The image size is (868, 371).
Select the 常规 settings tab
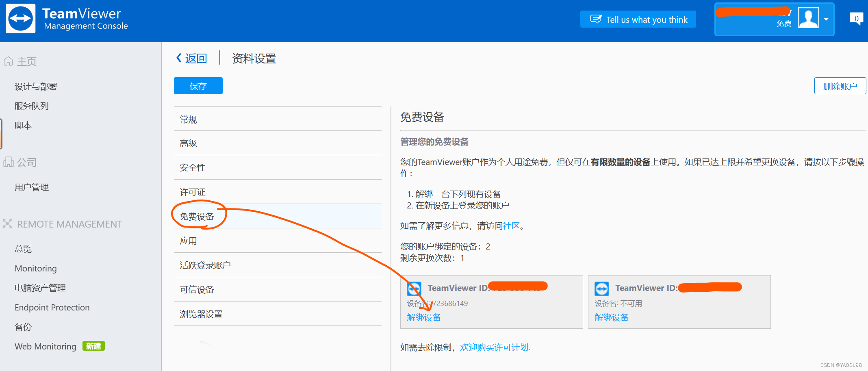(278, 119)
